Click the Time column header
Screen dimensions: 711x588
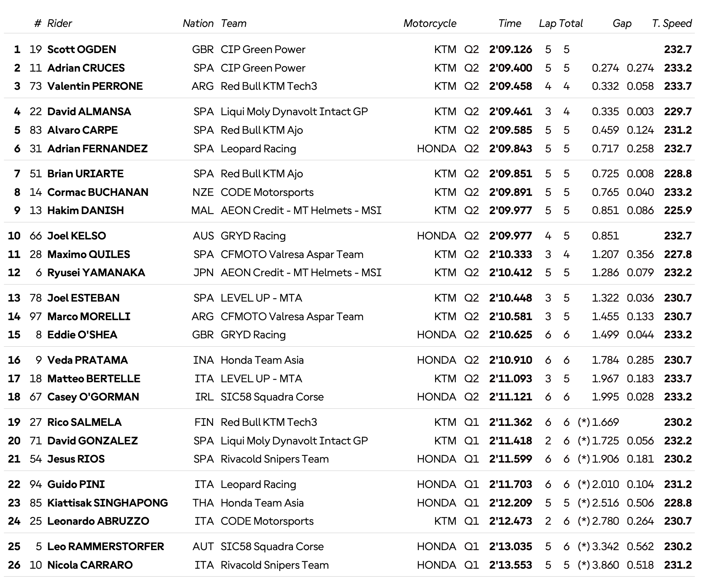[x=510, y=23]
